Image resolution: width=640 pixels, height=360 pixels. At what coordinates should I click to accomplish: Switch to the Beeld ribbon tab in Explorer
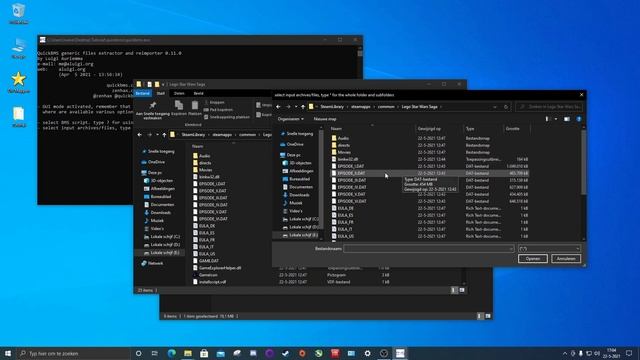pyautogui.click(x=198, y=93)
